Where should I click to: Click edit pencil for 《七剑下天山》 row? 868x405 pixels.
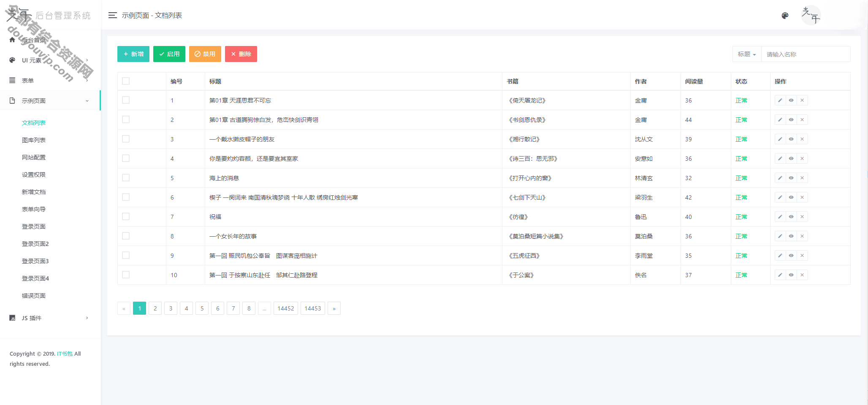(x=780, y=197)
